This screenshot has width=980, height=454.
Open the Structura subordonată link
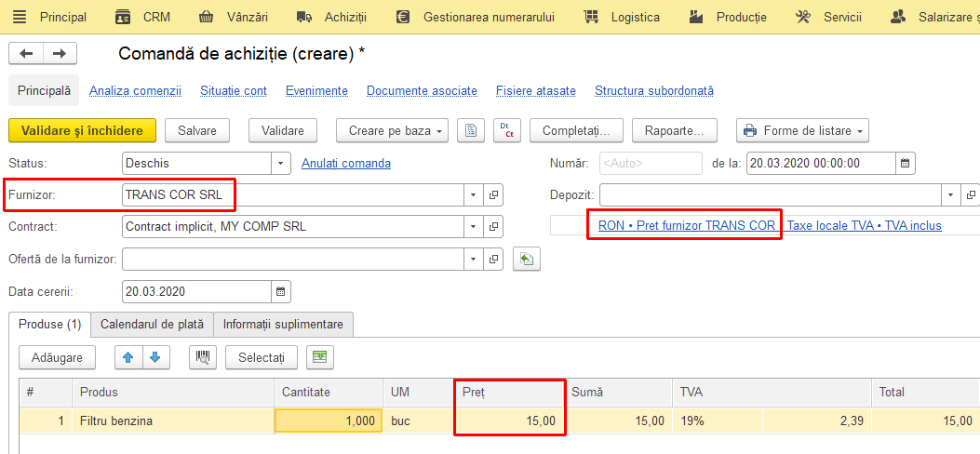coord(653,91)
